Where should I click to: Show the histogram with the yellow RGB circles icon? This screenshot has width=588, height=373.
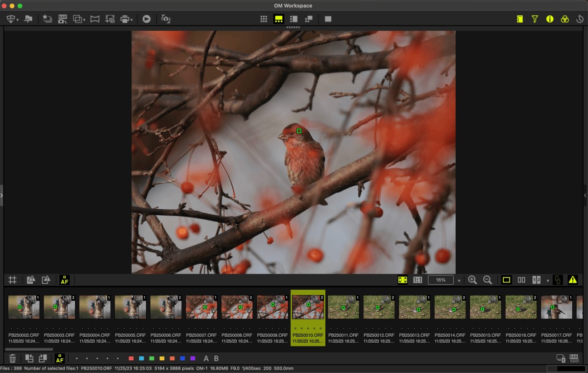click(565, 19)
